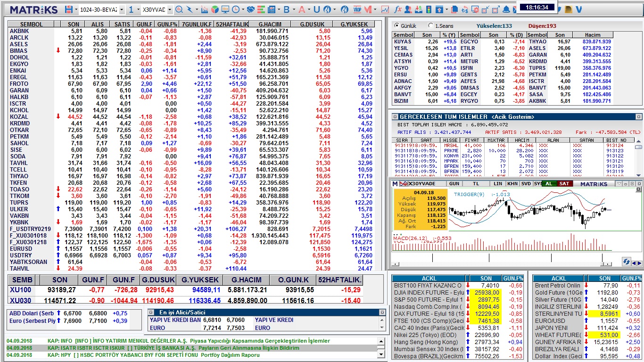Click the chart previous arrow button
644x362 pixels.
tap(633, 263)
